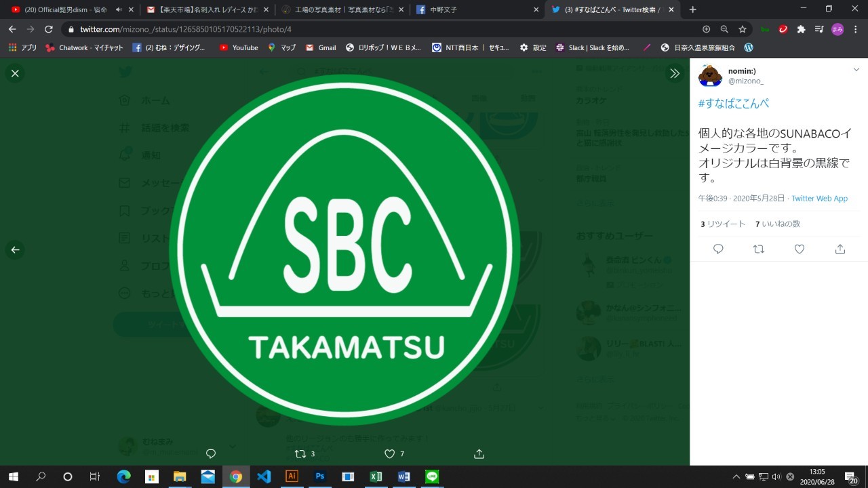This screenshot has height=488, width=868.
Task: Open Windows search from the taskbar
Action: pos(41,476)
